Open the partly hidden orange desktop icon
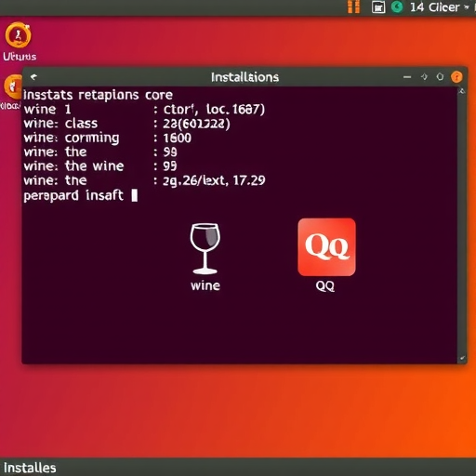This screenshot has width=476, height=476. 13,86
